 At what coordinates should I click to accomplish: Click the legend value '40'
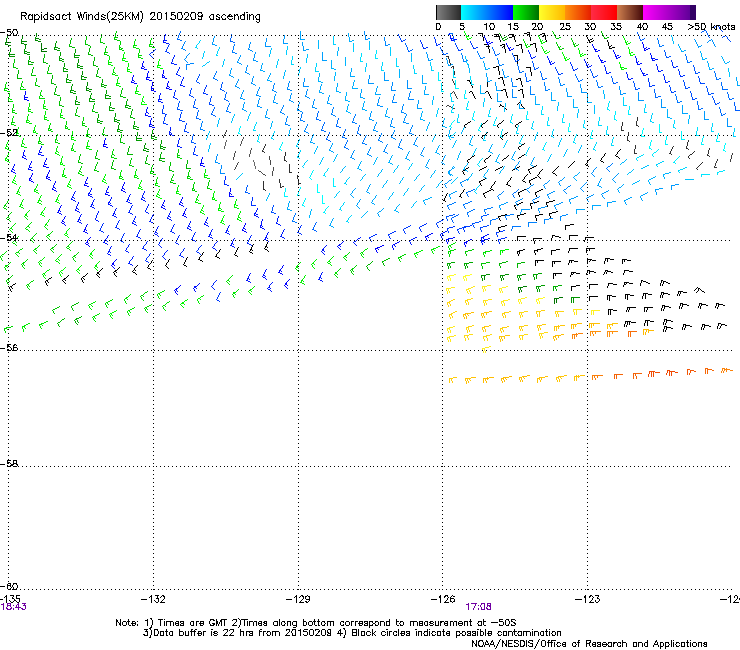[x=642, y=27]
